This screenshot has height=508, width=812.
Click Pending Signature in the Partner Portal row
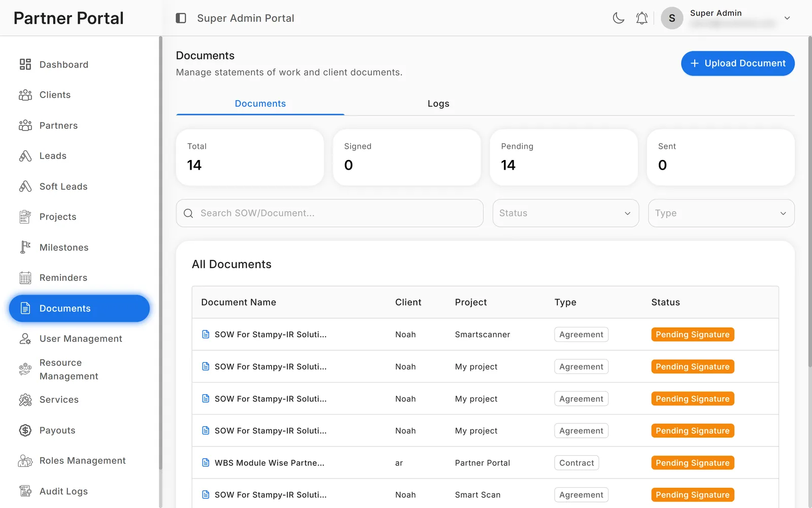tap(692, 463)
